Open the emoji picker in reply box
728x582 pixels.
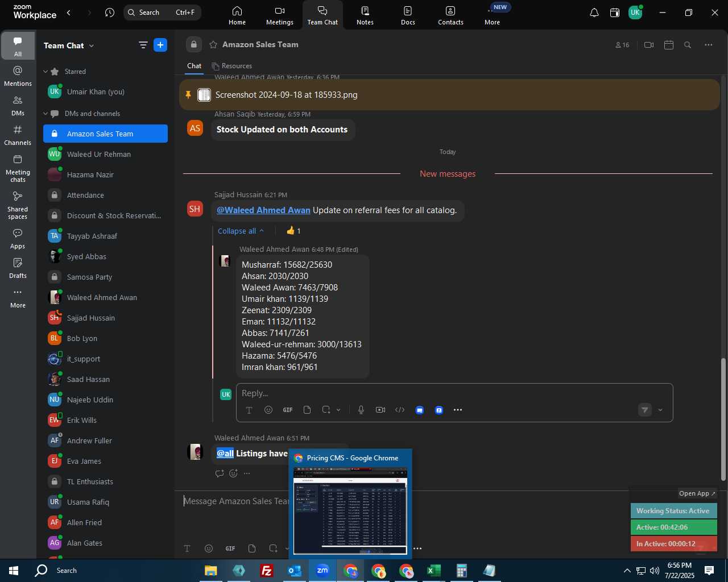click(x=268, y=410)
